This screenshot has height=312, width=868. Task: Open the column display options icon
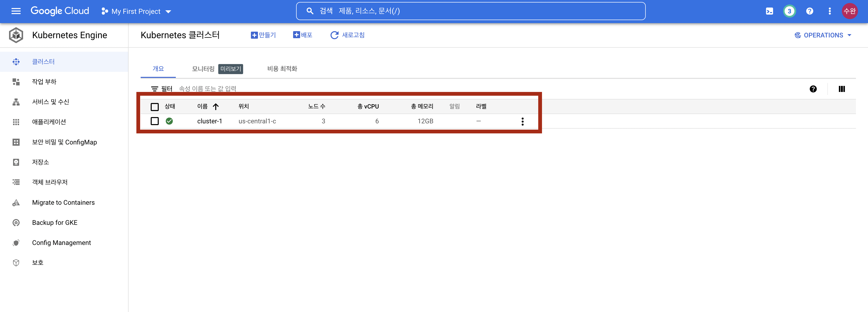pos(841,89)
